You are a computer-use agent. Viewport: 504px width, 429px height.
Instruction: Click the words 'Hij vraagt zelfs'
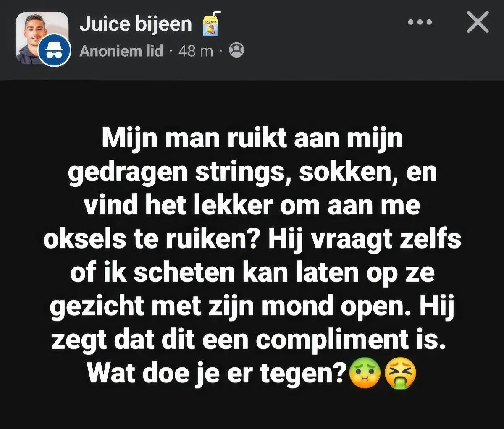click(x=365, y=239)
